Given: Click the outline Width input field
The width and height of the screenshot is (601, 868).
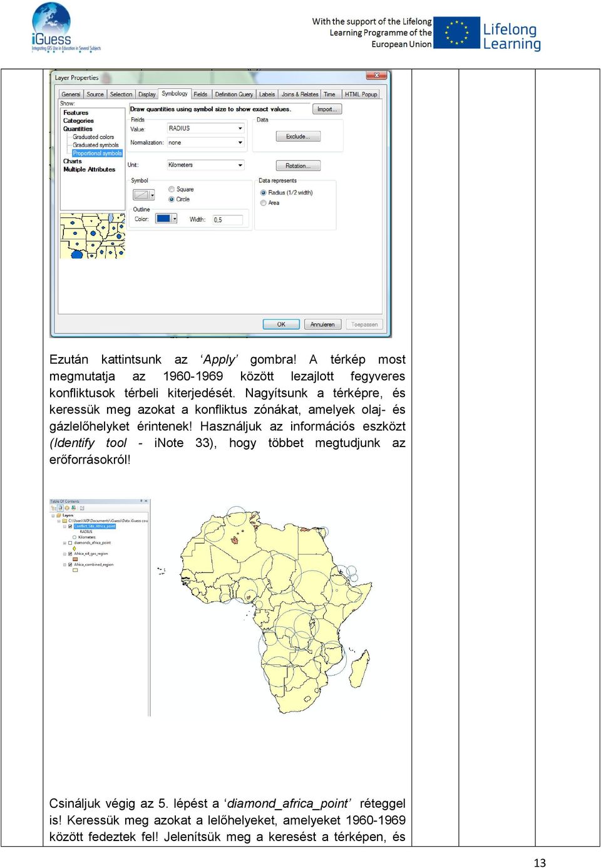Looking at the screenshot, I should 227,220.
